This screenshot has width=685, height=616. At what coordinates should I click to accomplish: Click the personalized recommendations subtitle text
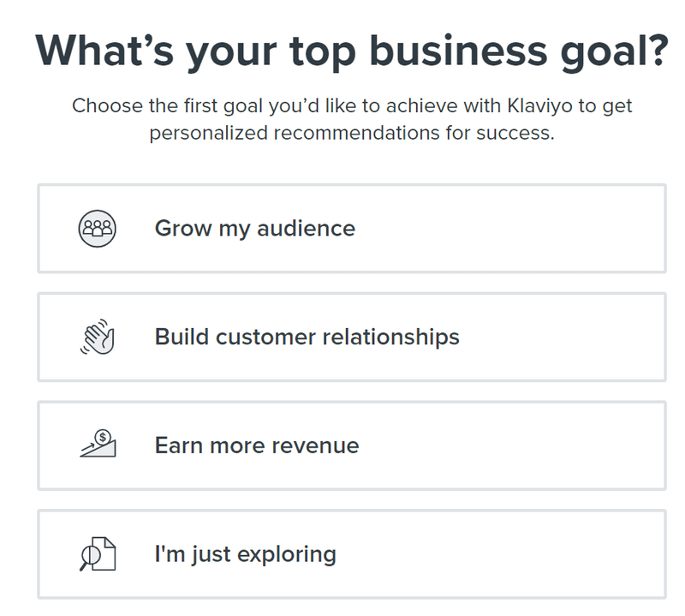coord(352,119)
